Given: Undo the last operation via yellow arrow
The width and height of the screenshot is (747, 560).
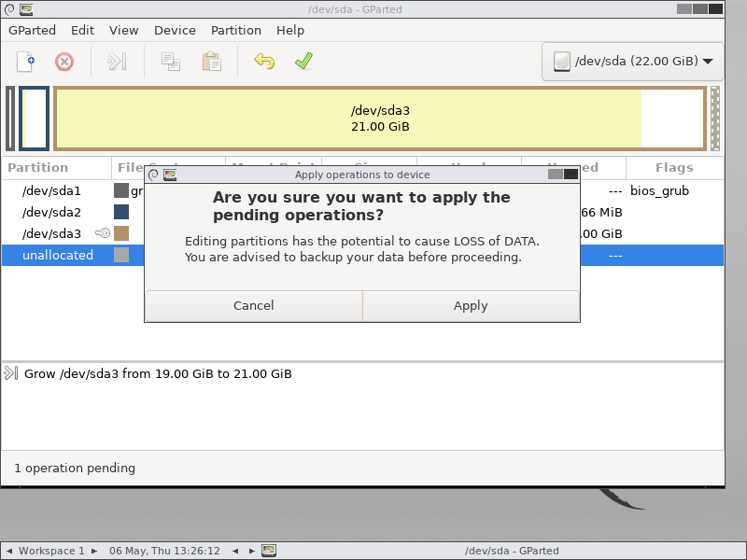Looking at the screenshot, I should point(264,62).
